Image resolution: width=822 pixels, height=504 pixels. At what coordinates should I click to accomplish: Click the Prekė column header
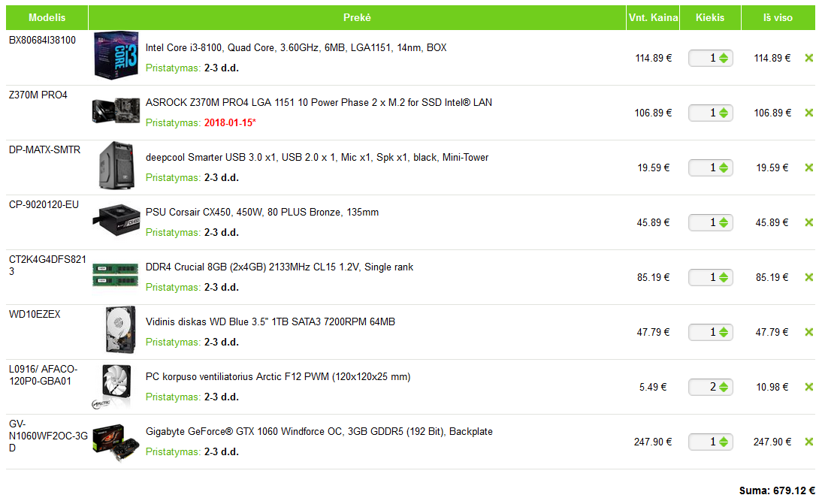[358, 17]
